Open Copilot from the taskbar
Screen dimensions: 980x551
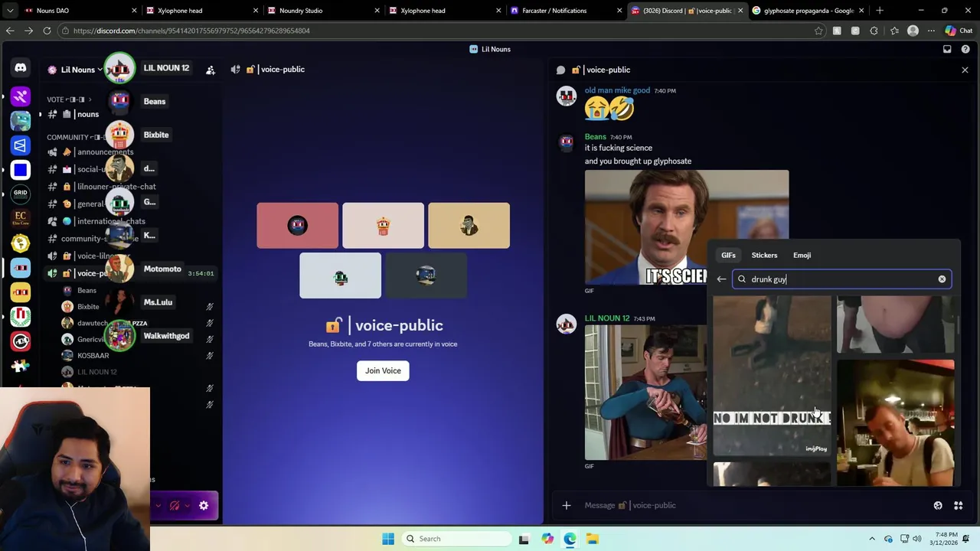tap(547, 539)
